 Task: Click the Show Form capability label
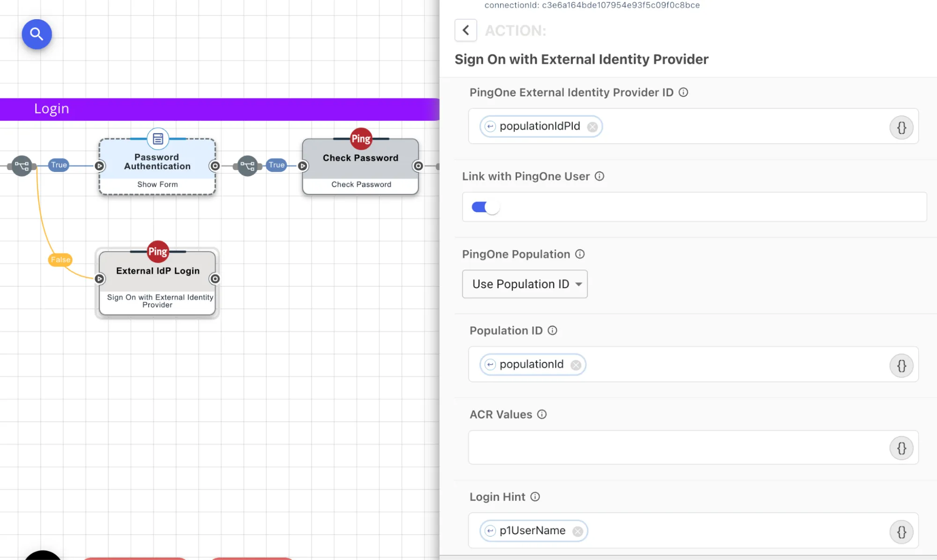coord(157,185)
